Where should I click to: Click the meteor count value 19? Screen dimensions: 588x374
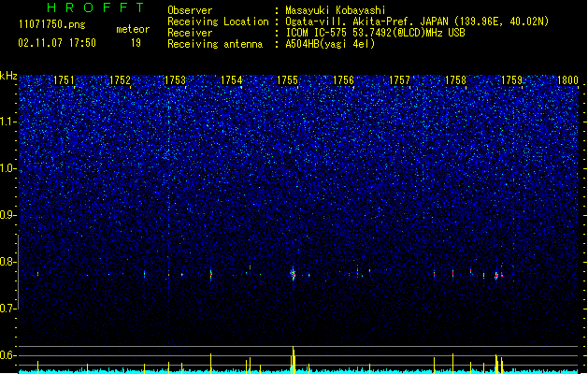136,43
